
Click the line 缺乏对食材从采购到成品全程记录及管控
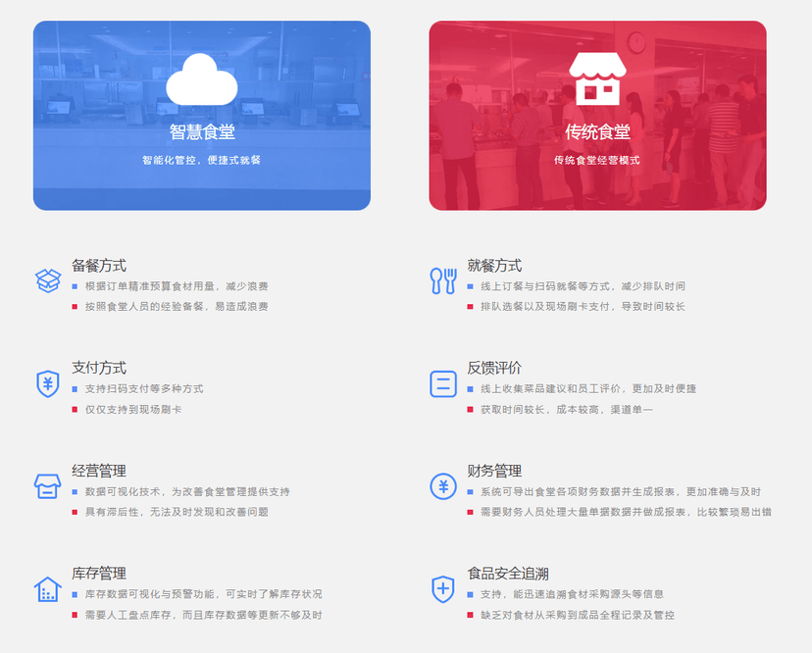pos(578,615)
